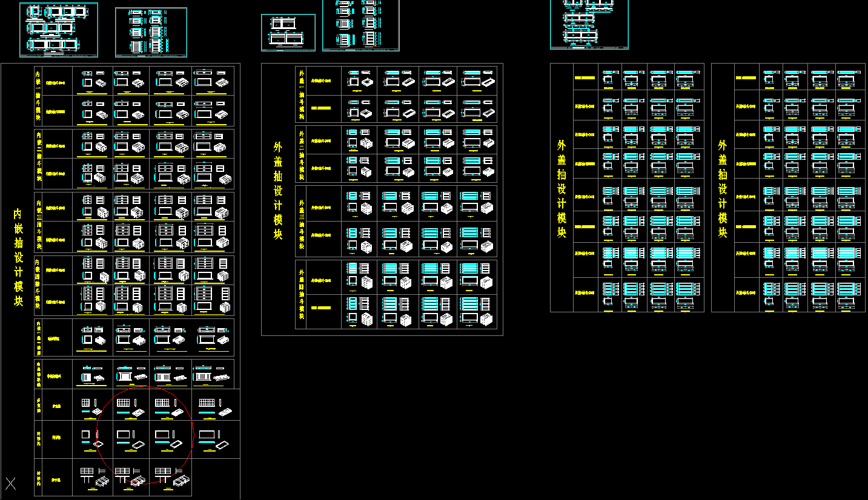The image size is (868, 500).
Task: Click the 外盖一抽斗模块 row label
Action: pos(301,94)
